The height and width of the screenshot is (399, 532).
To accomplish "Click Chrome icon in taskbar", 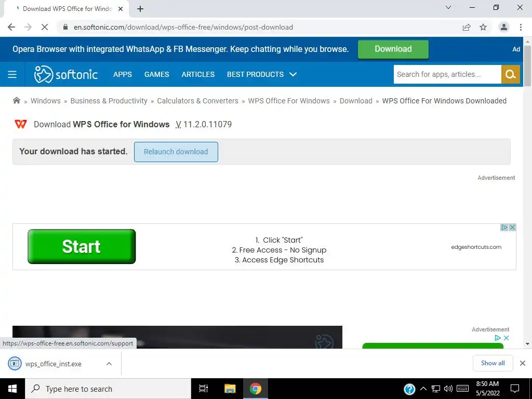I will (x=256, y=389).
